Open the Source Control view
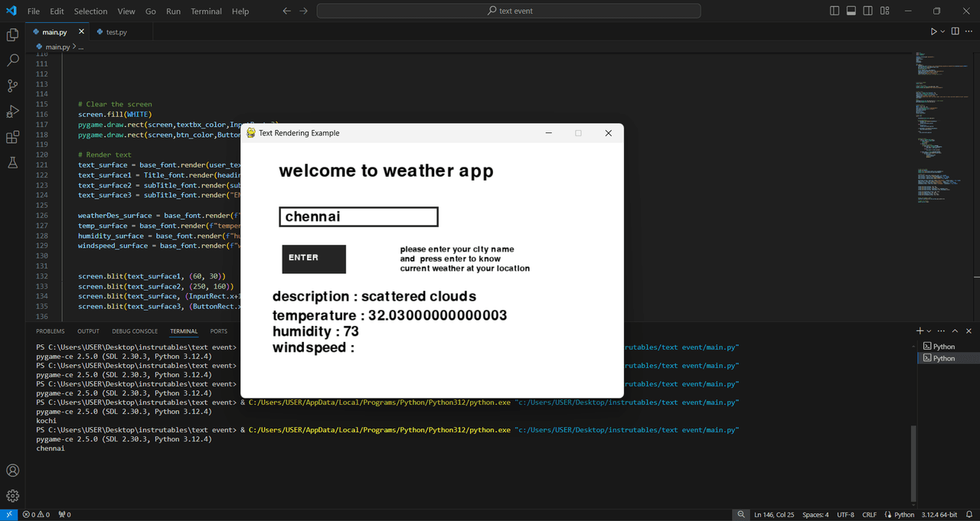This screenshot has width=980, height=521. (x=12, y=86)
